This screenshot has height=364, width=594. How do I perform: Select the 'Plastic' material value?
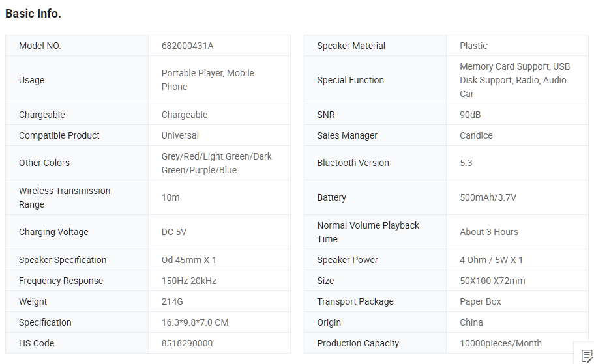coord(473,46)
